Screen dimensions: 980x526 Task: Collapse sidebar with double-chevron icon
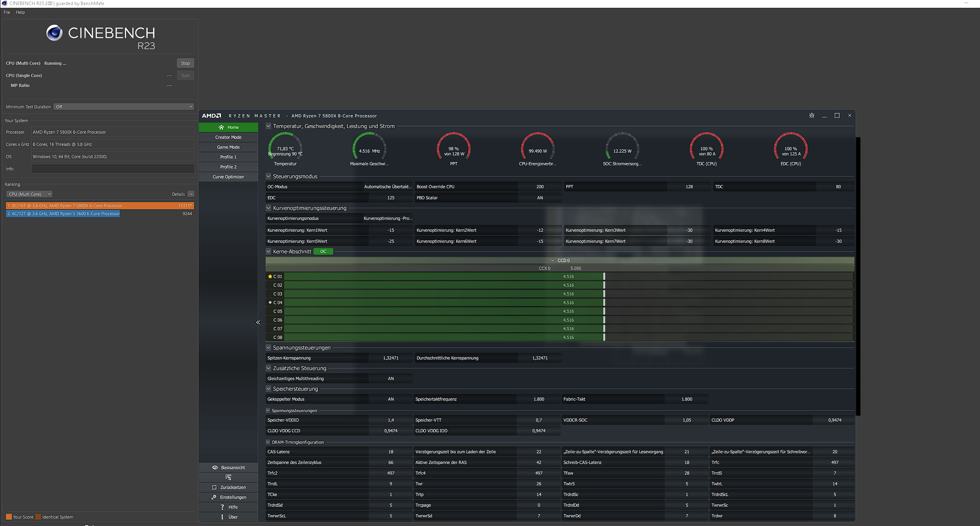pyautogui.click(x=258, y=322)
